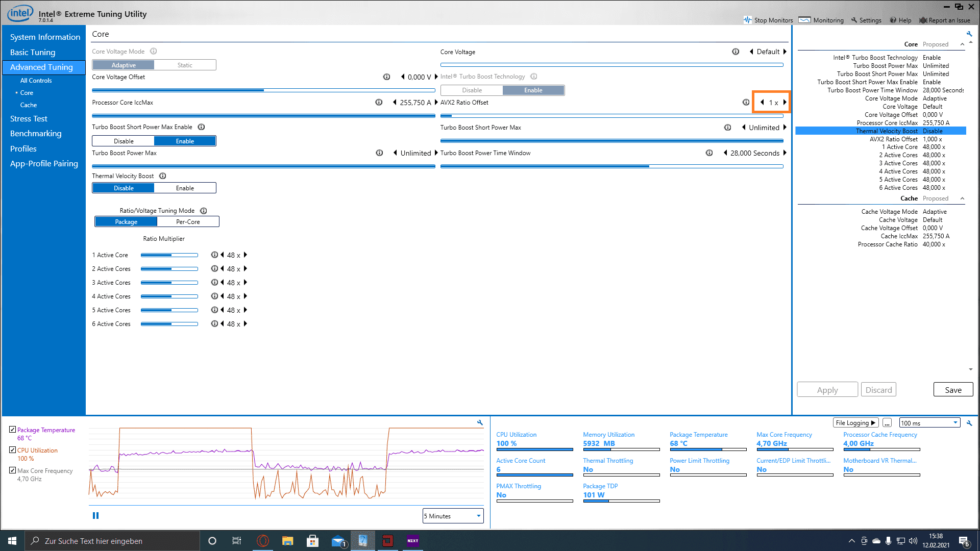Open info icon for Core Voltage Mode
Viewport: 980px width, 551px height.
click(154, 52)
